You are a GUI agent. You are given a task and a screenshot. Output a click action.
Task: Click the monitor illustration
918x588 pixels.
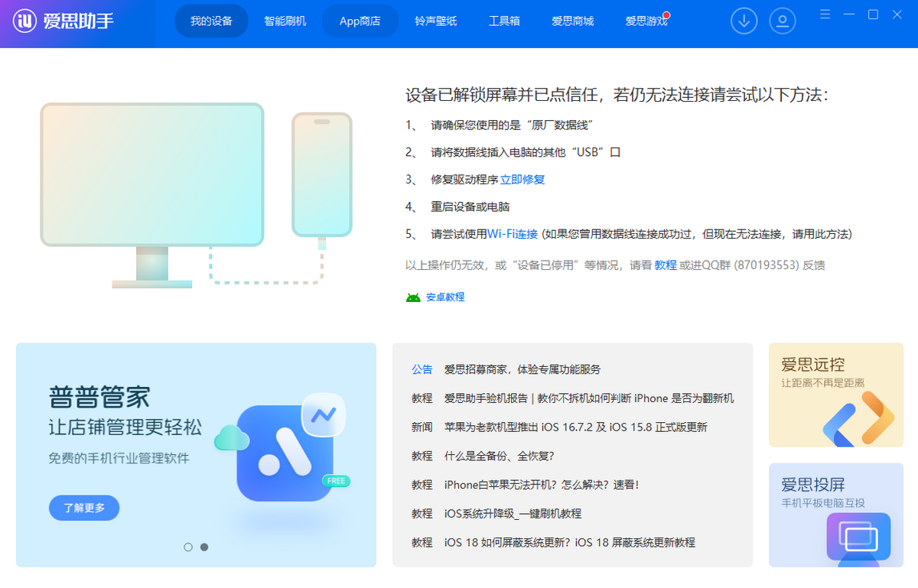tap(152, 195)
